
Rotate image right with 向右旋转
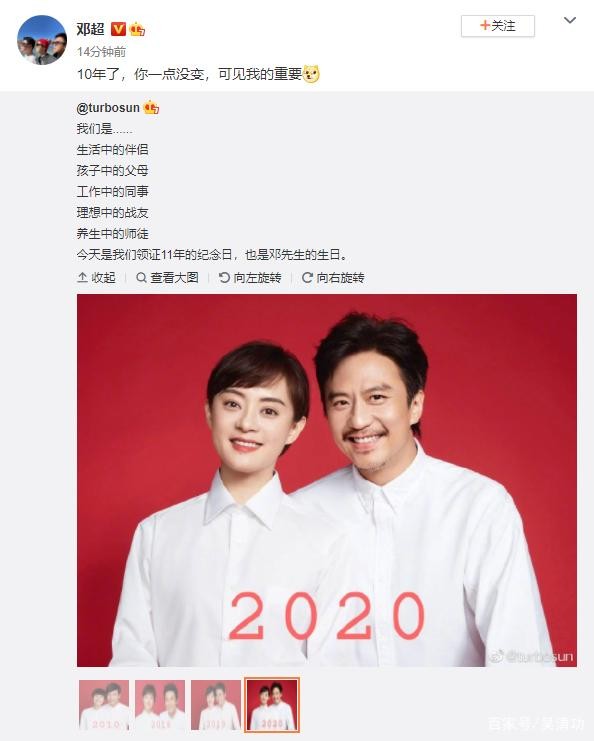(x=333, y=278)
